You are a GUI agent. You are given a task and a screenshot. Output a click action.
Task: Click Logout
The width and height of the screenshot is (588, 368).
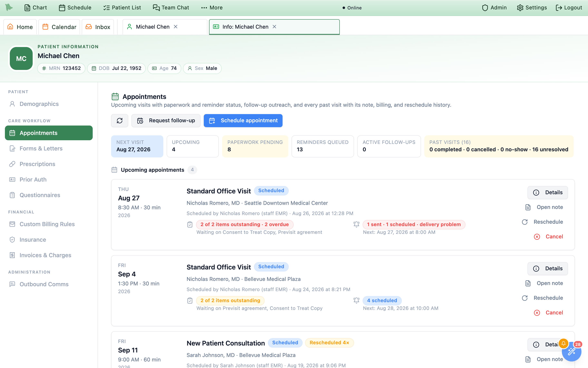(x=569, y=8)
